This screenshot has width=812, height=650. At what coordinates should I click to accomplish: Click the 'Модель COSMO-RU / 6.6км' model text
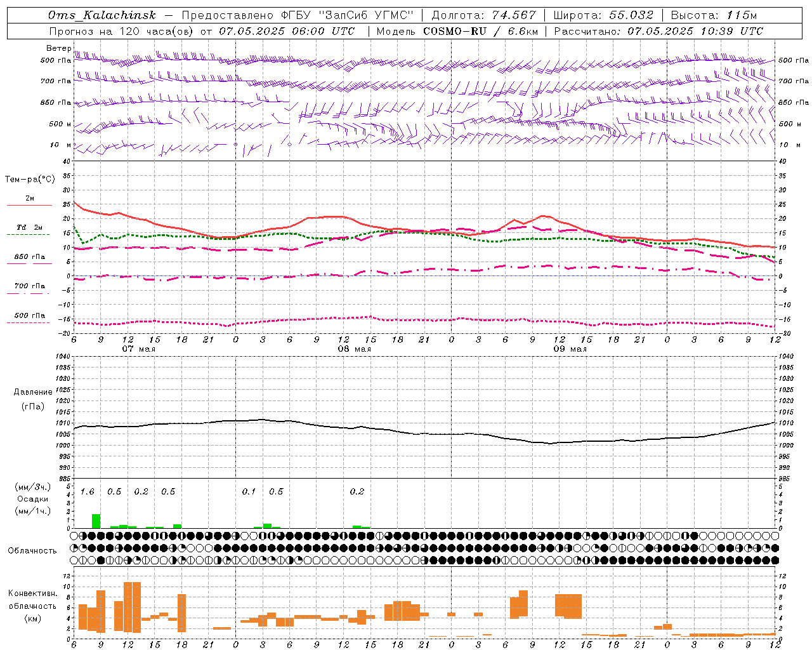[x=457, y=31]
